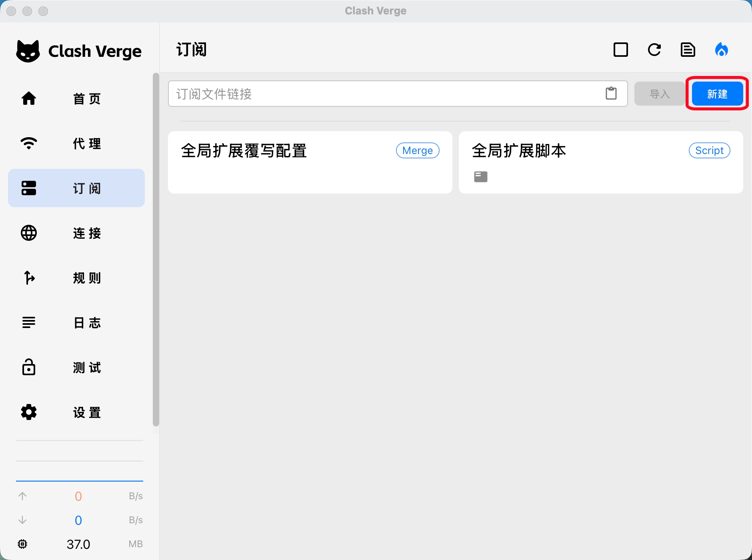This screenshot has width=752, height=560.
Task: Click the memory chip icon in sidebar
Action: (x=22, y=544)
